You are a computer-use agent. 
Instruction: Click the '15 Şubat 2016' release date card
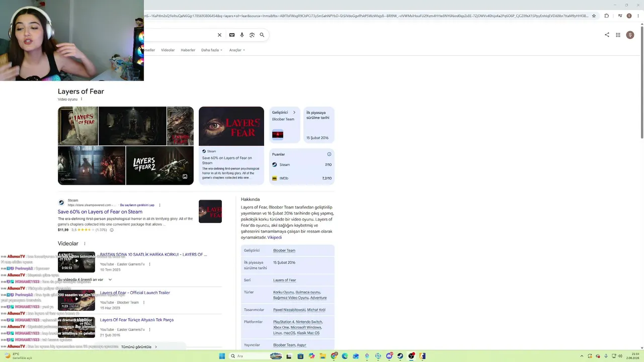tap(319, 125)
